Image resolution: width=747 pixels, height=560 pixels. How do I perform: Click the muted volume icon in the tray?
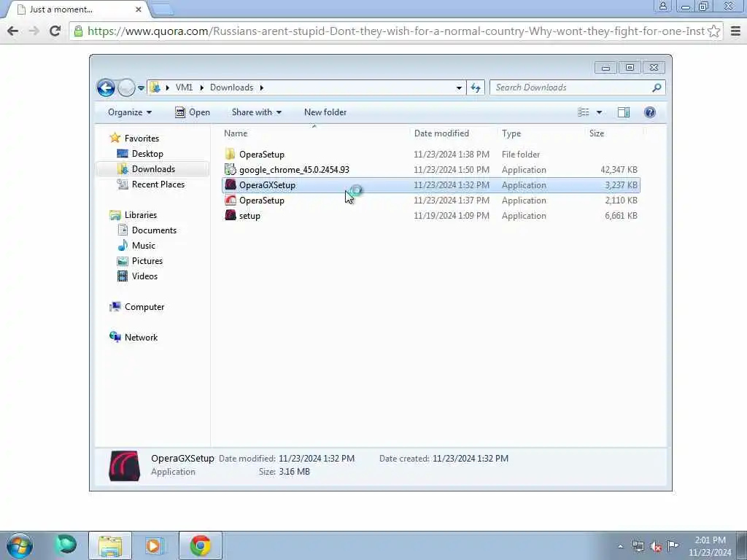(656, 546)
